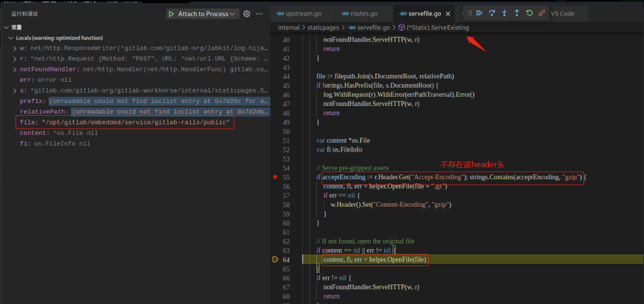644x304 pixels.
Task: Collapse the 变量 section
Action: coord(6,28)
